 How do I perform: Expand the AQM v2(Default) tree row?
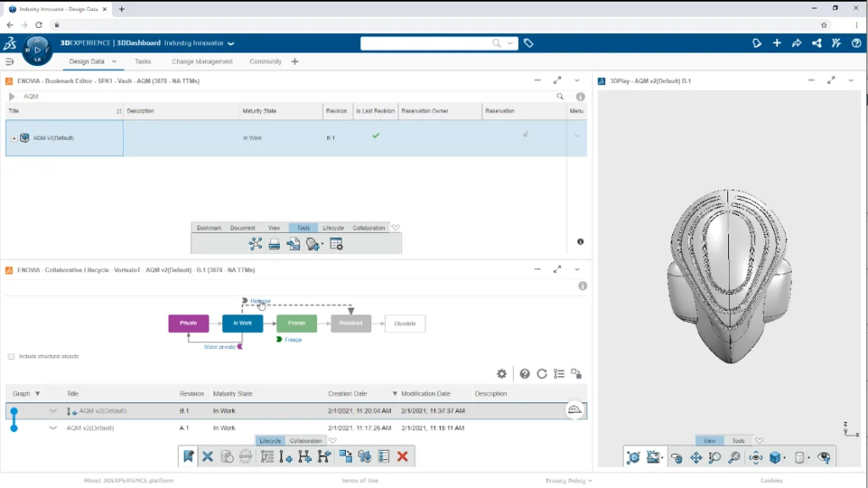(14, 138)
